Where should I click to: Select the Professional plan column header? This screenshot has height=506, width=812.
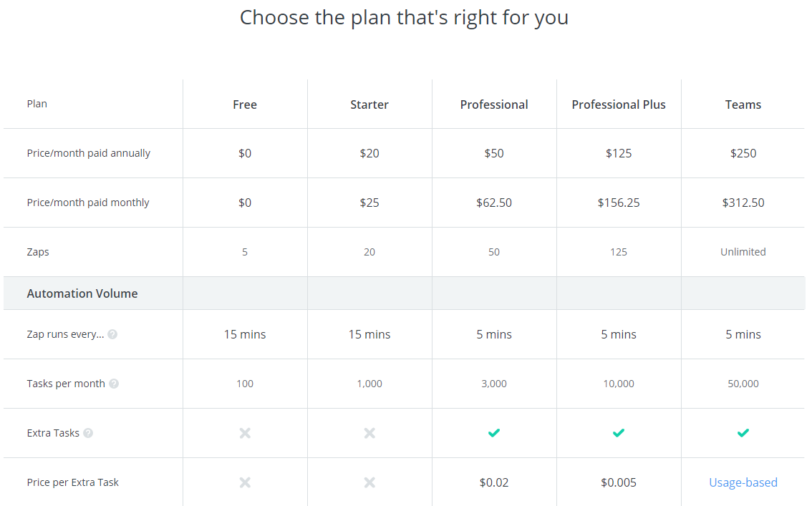[x=494, y=104]
